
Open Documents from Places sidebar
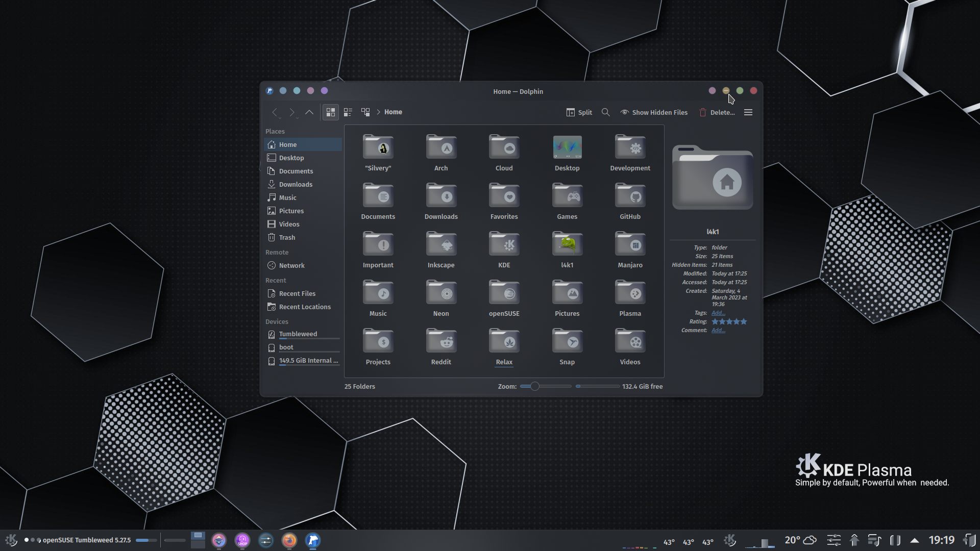pyautogui.click(x=303, y=171)
